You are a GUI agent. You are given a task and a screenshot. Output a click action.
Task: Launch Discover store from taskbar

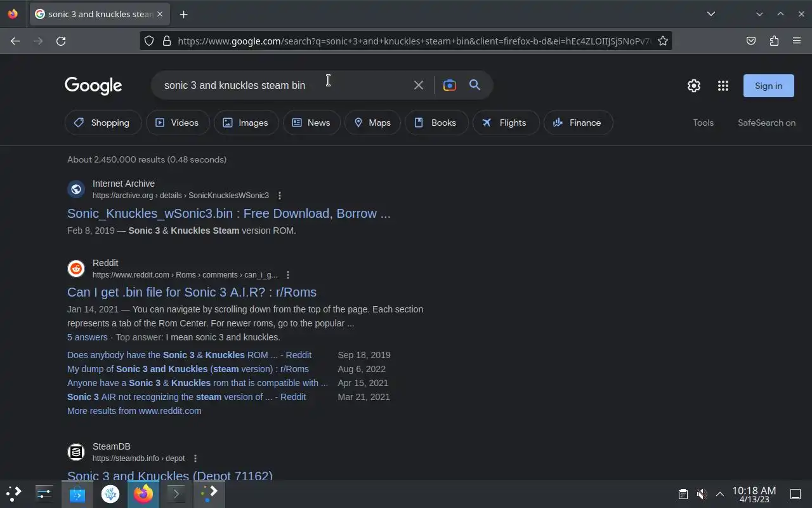[x=77, y=493]
